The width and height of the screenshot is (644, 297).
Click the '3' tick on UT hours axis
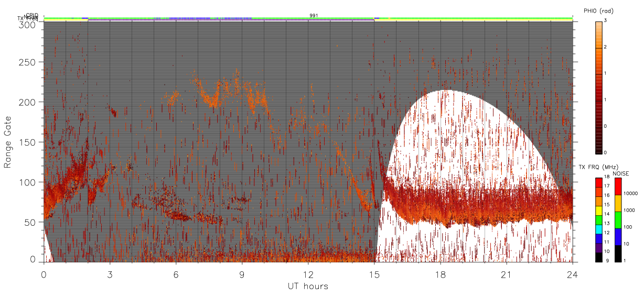tap(110, 274)
